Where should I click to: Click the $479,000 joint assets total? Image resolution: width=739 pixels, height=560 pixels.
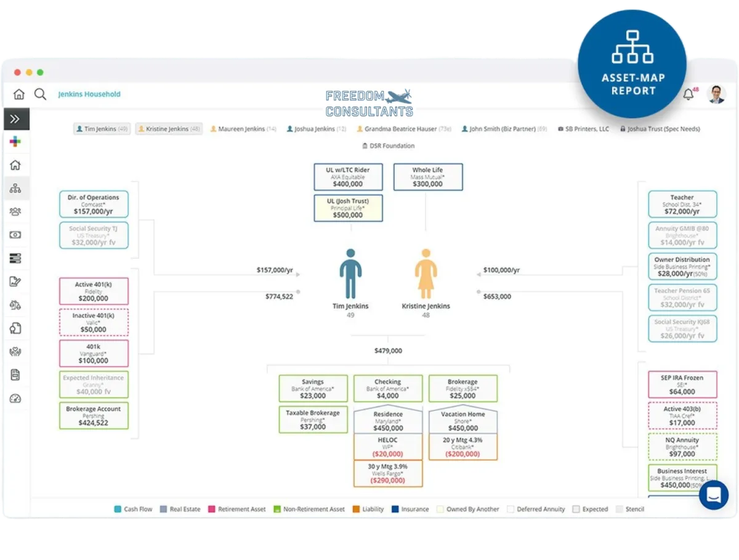pyautogui.click(x=388, y=351)
